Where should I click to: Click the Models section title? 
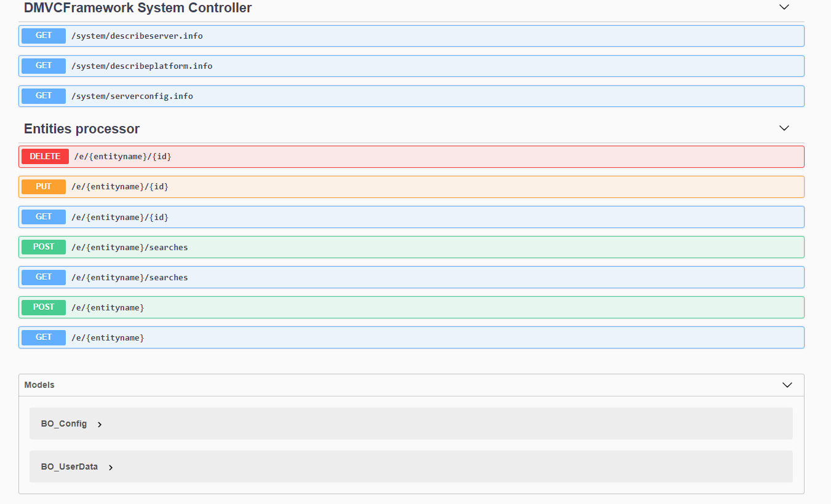coord(39,385)
